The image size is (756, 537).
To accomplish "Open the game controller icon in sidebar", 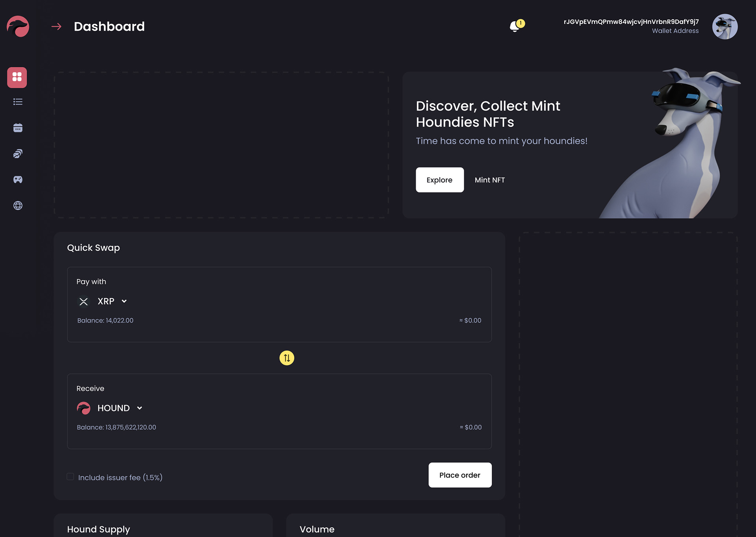I will [18, 180].
